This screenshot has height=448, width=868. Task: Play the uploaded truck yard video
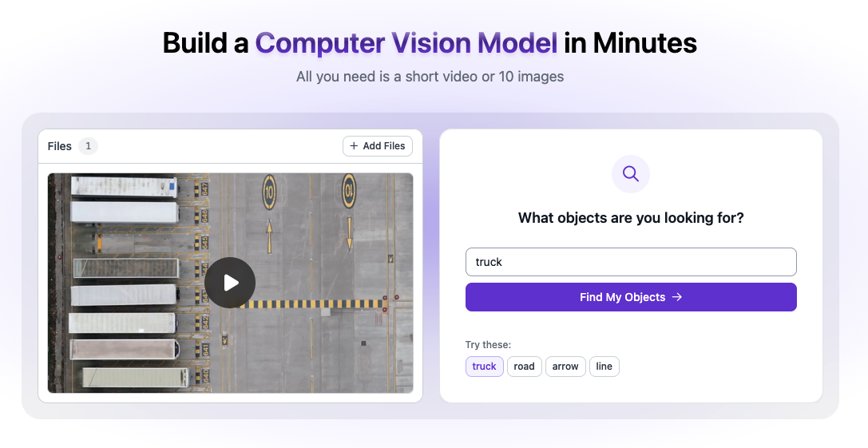point(230,283)
